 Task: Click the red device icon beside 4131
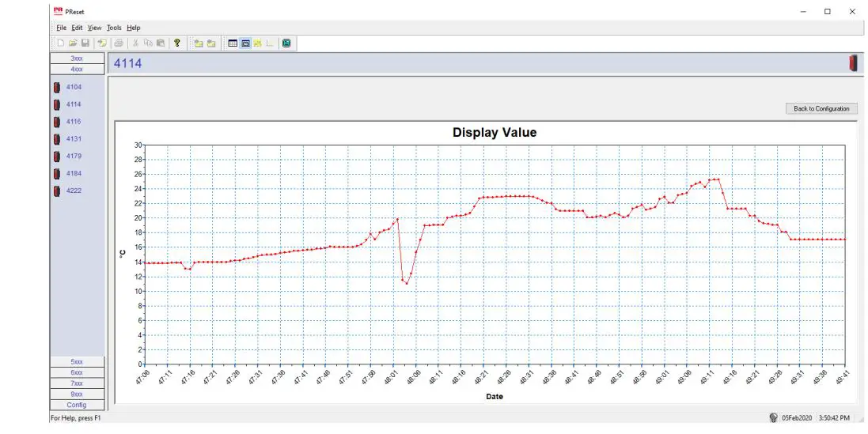coord(56,139)
